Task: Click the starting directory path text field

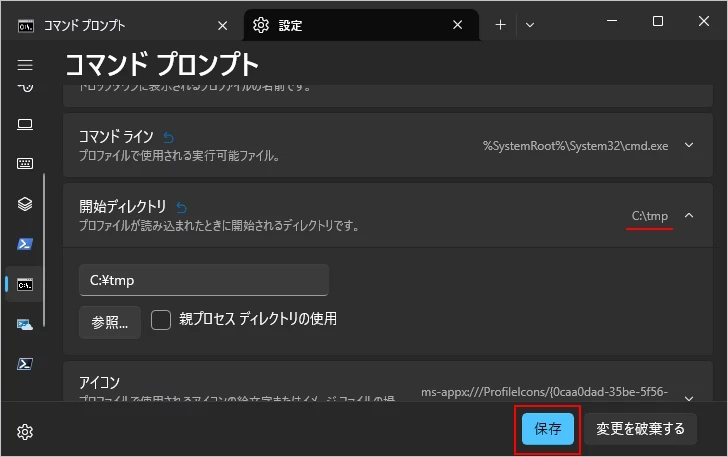Action: [203, 280]
